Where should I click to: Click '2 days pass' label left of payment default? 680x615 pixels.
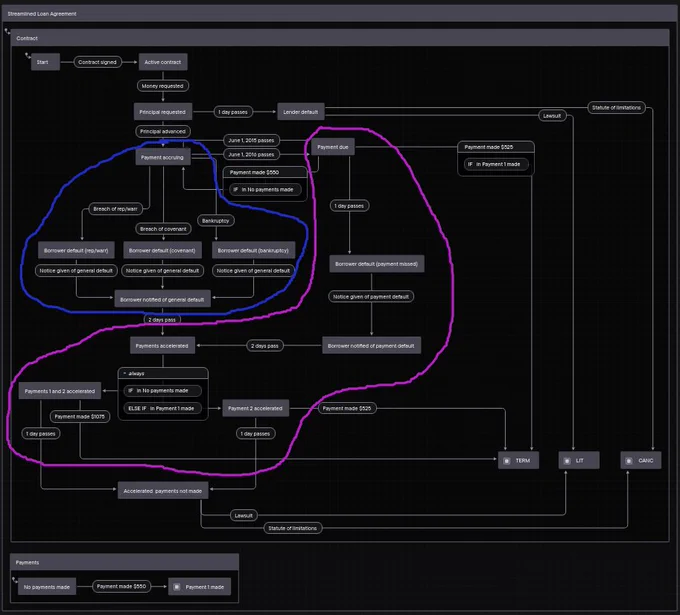(265, 346)
